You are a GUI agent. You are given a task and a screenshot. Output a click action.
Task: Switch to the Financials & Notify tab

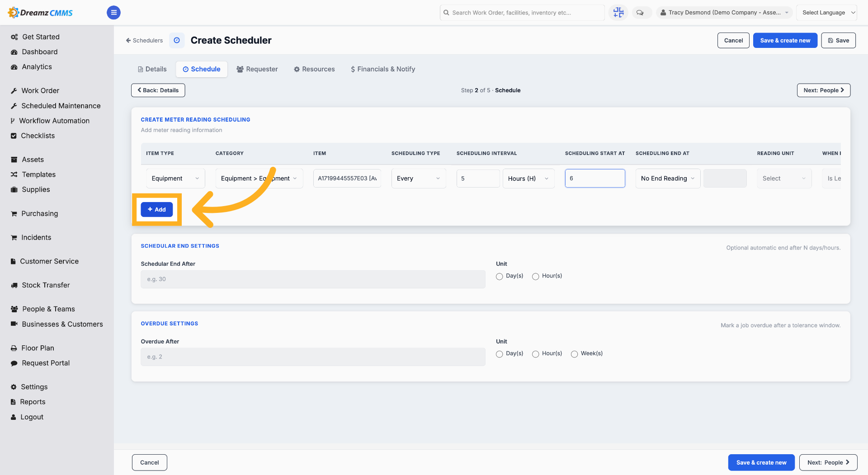[x=382, y=69]
